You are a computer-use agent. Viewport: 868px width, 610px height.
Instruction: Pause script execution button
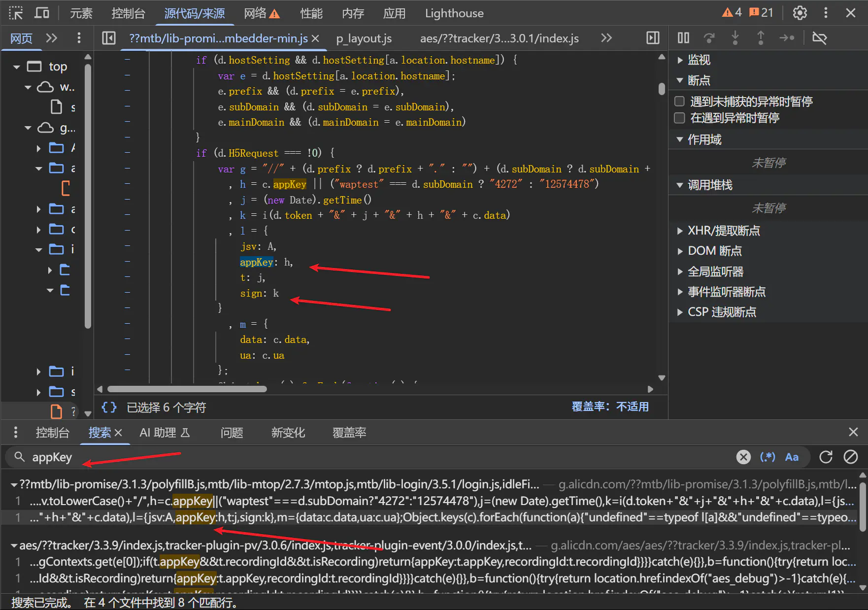(683, 38)
